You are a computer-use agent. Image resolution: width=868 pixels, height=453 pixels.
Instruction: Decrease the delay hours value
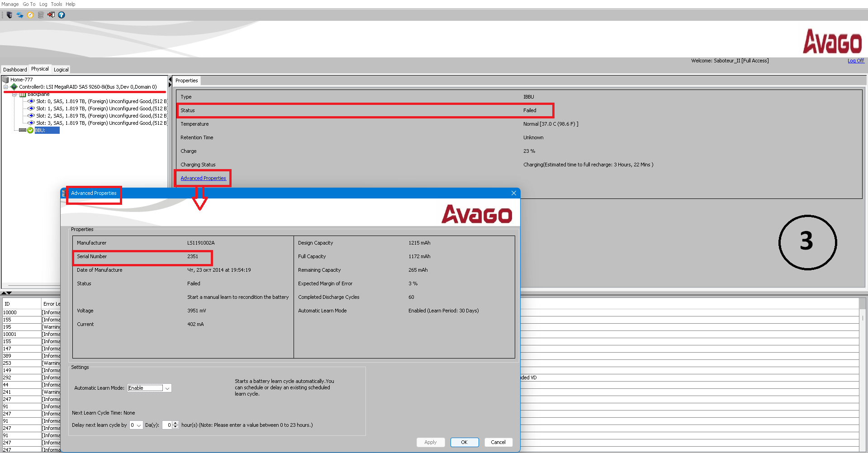(175, 427)
